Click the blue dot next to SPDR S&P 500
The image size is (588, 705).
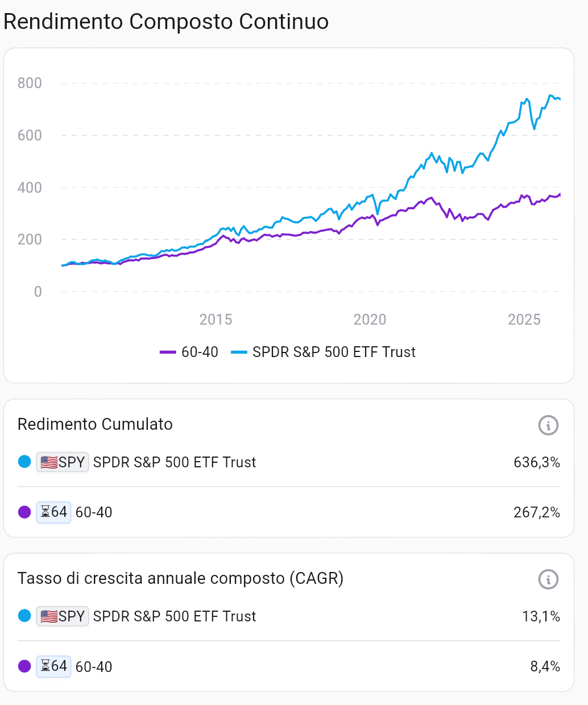(24, 462)
